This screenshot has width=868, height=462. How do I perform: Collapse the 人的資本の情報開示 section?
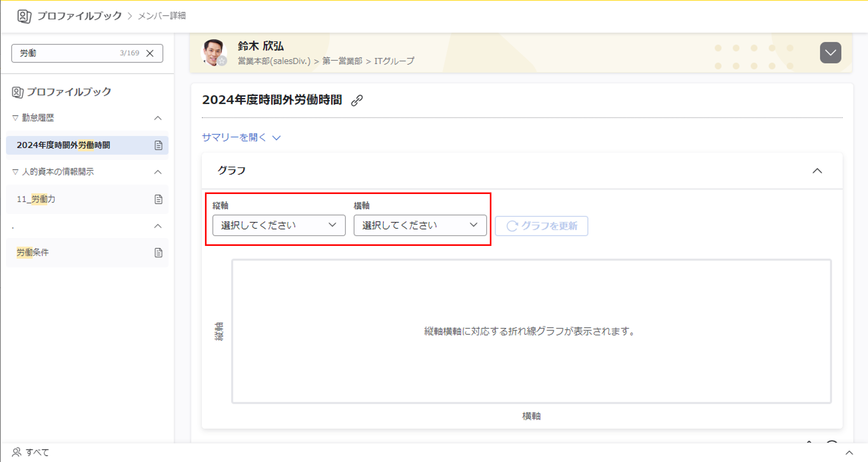pos(158,172)
